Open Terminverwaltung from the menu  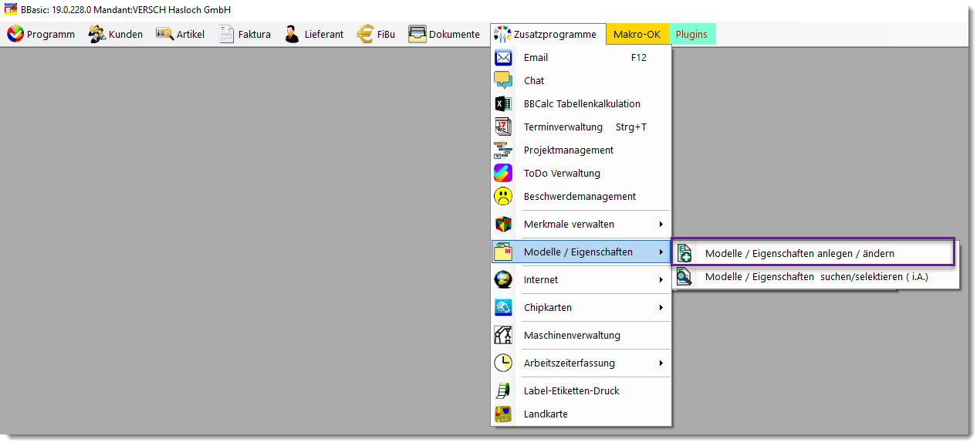click(x=582, y=127)
